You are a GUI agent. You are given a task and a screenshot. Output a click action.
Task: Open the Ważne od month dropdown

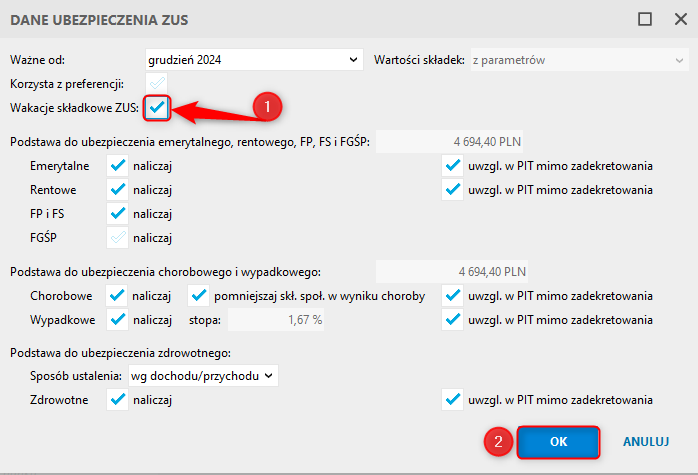(254, 60)
